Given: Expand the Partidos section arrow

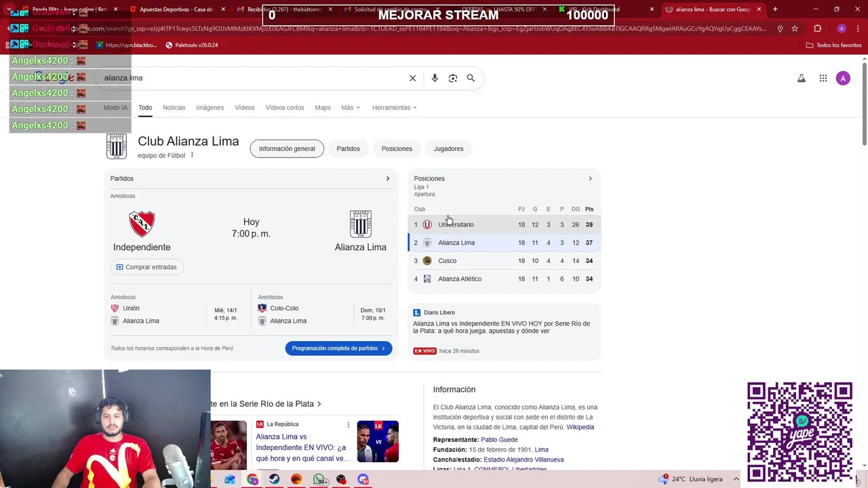Looking at the screenshot, I should point(388,179).
